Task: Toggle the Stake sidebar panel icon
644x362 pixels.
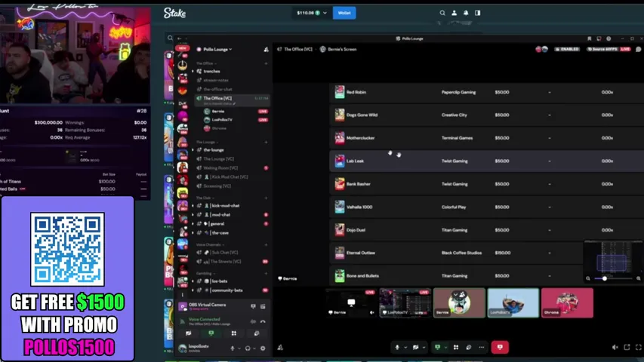Action: pos(478,13)
